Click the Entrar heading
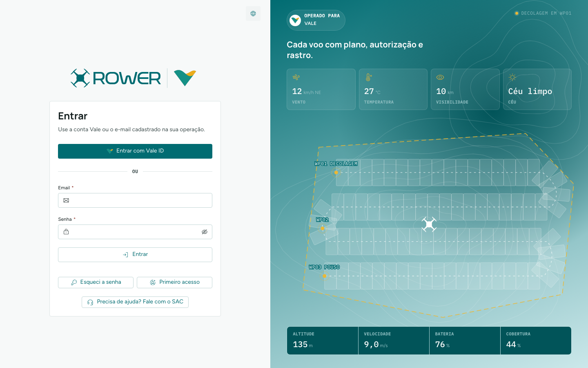588x368 pixels. 73,116
